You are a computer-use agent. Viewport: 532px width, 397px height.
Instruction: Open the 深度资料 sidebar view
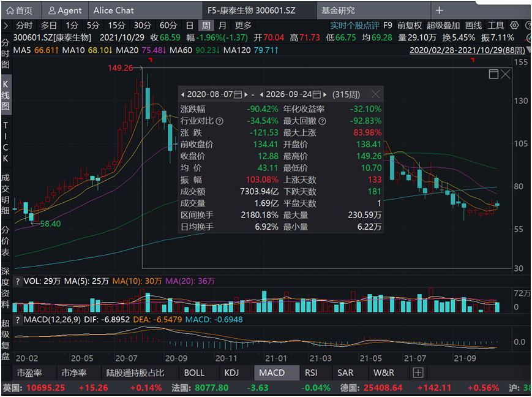(6, 288)
